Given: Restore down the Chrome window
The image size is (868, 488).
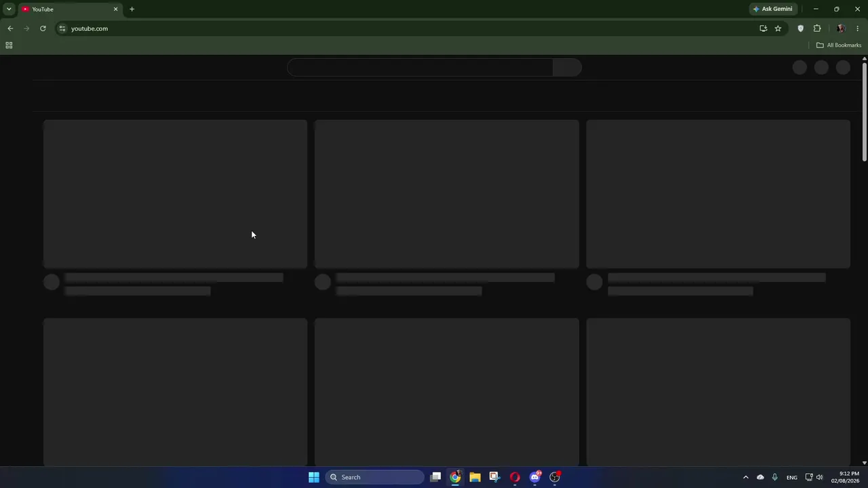Looking at the screenshot, I should tap(837, 9).
